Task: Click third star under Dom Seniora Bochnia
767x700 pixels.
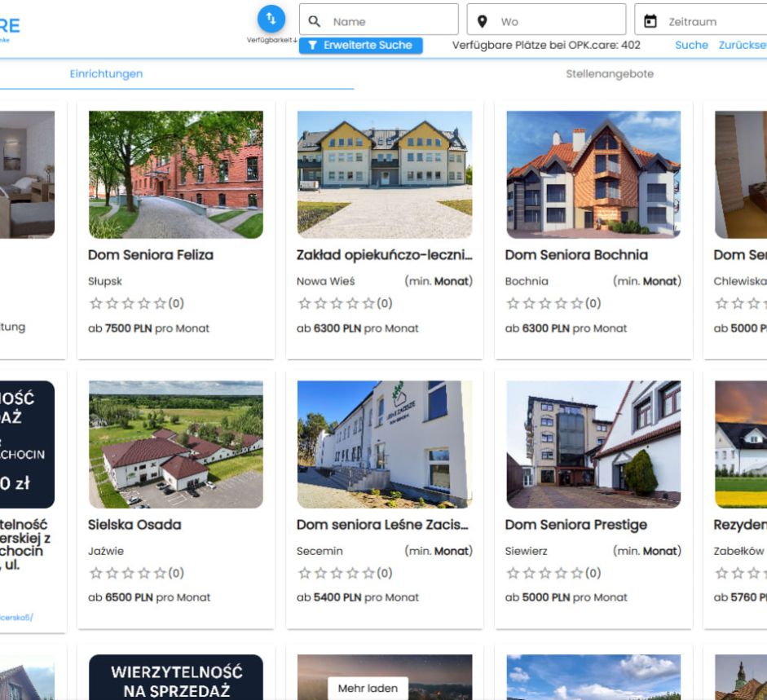Action: point(540,304)
